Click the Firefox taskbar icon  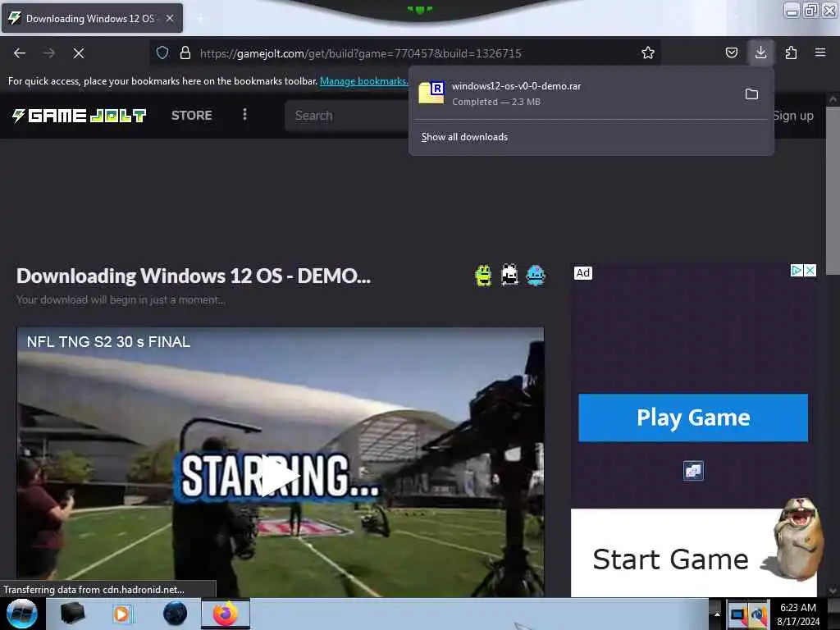[226, 614]
